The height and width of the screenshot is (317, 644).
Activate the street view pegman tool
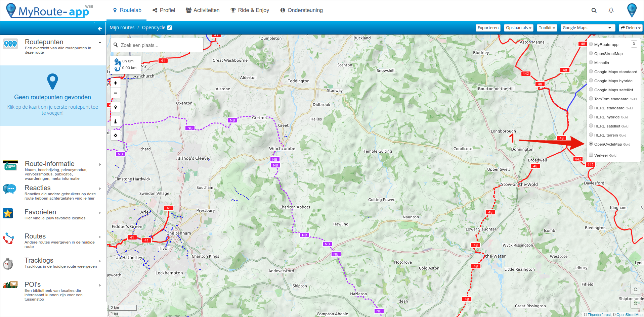116,121
